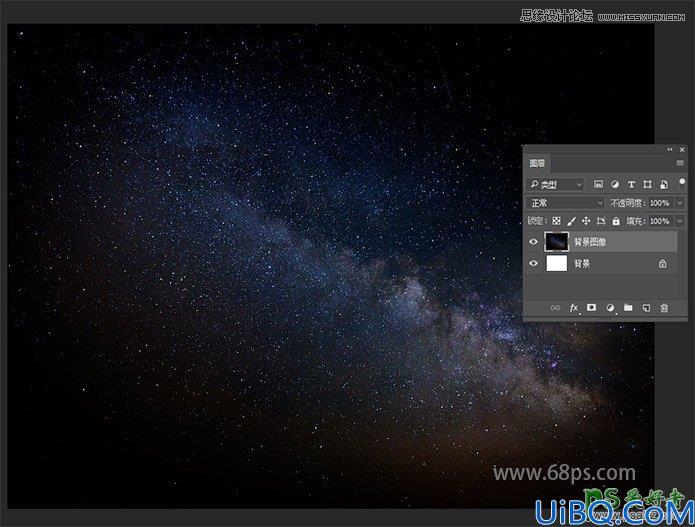
Task: Click the fill 100% value field
Action: 661,221
